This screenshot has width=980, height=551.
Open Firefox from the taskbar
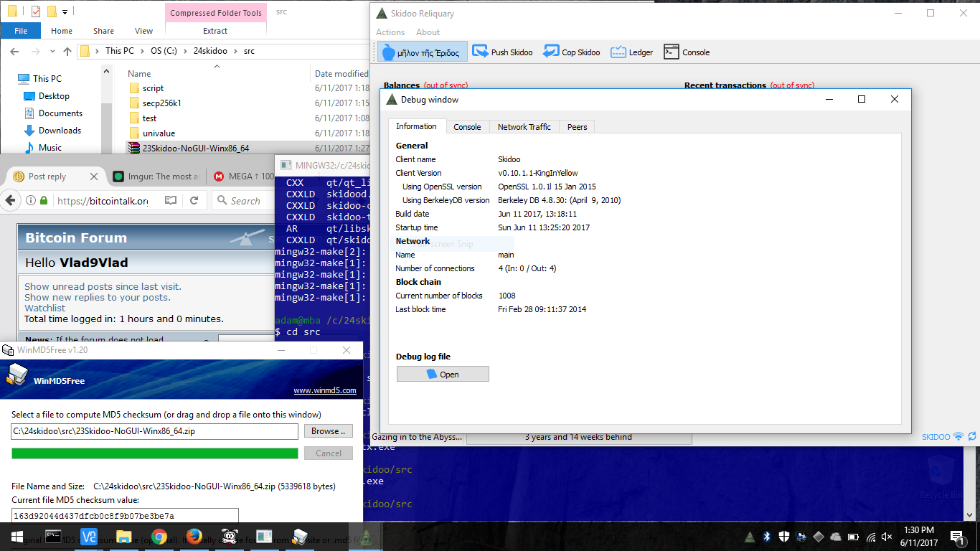coord(194,537)
